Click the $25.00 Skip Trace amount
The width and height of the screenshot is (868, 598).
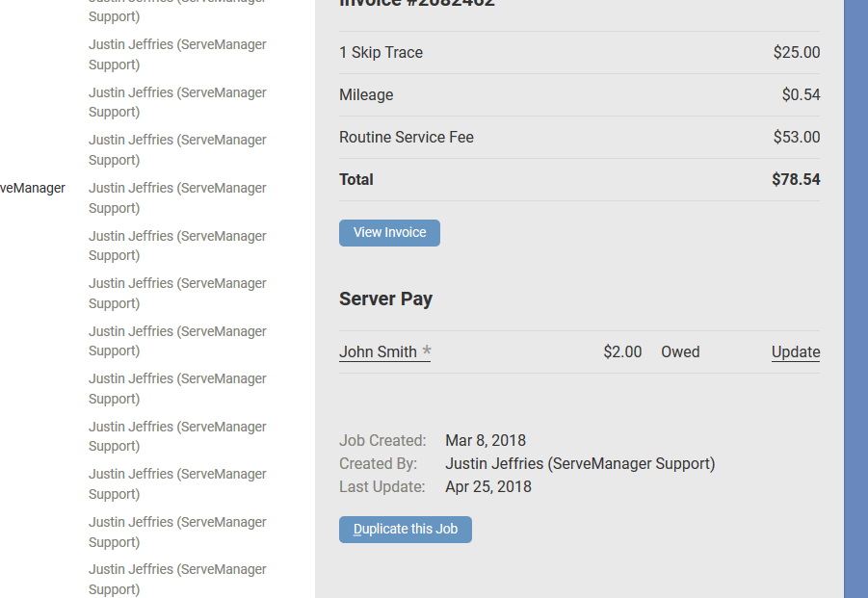pos(797,52)
